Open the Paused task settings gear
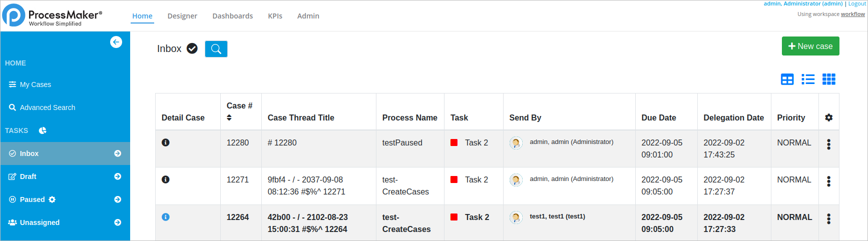Viewport: 868px width, 241px height. tap(52, 199)
